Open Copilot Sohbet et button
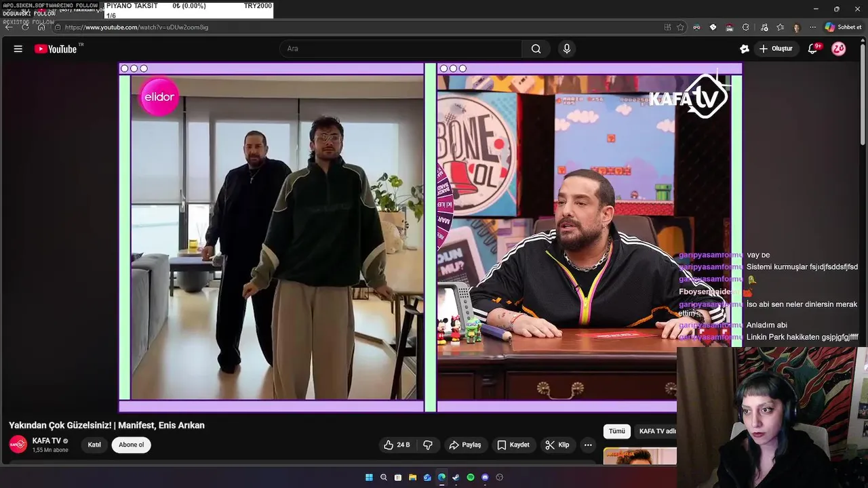Viewport: 868px width, 488px height. tap(843, 27)
